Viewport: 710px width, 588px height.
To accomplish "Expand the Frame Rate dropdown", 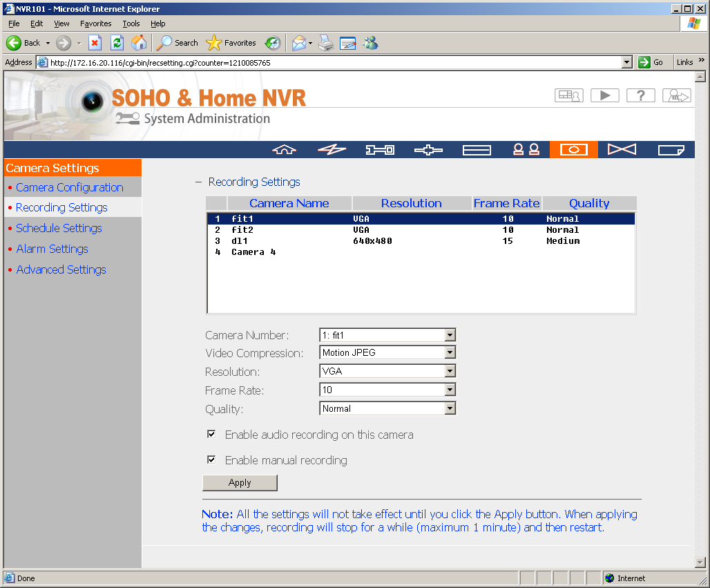I will click(x=450, y=390).
